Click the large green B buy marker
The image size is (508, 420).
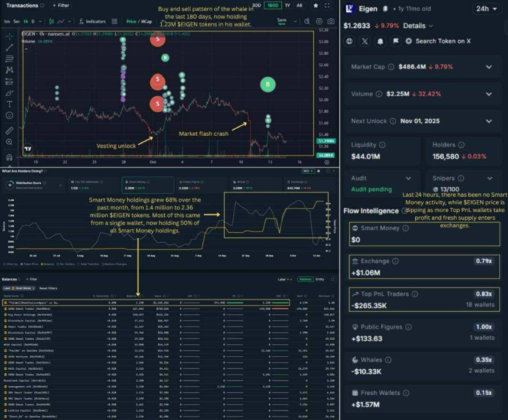pos(268,84)
